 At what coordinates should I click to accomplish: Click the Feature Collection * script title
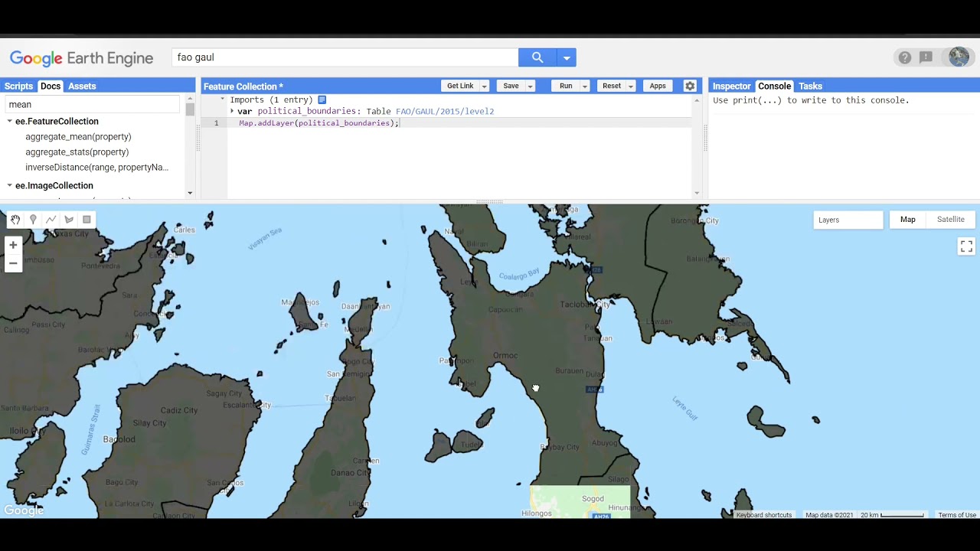click(243, 86)
